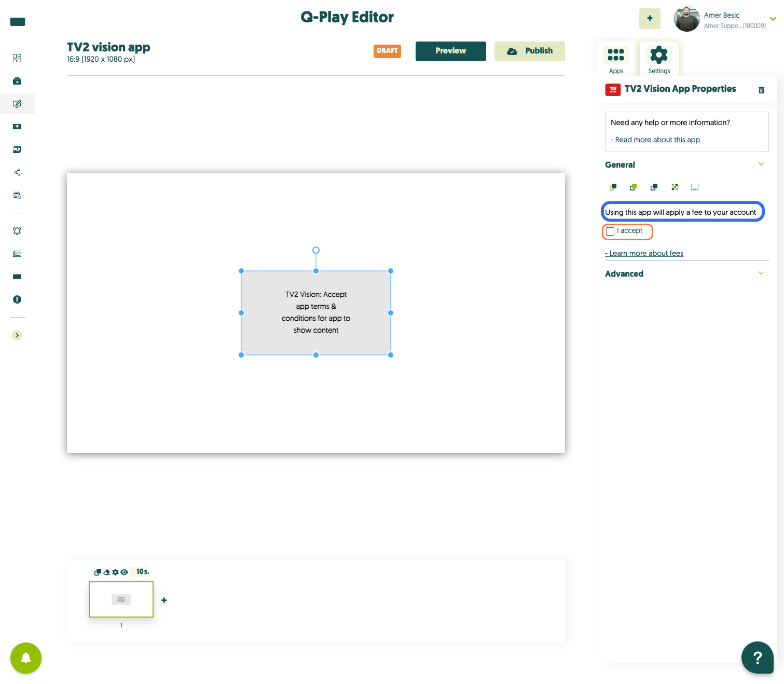
Task: Click the dark send-backward layer icon
Action: click(654, 187)
